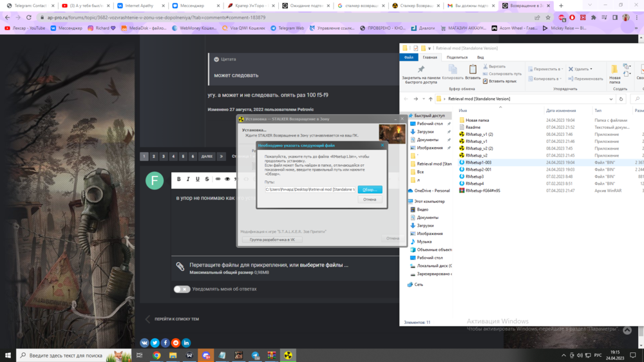644x362 pixels.
Task: Click 'Группа разработчика в VK' button
Action: click(272, 240)
